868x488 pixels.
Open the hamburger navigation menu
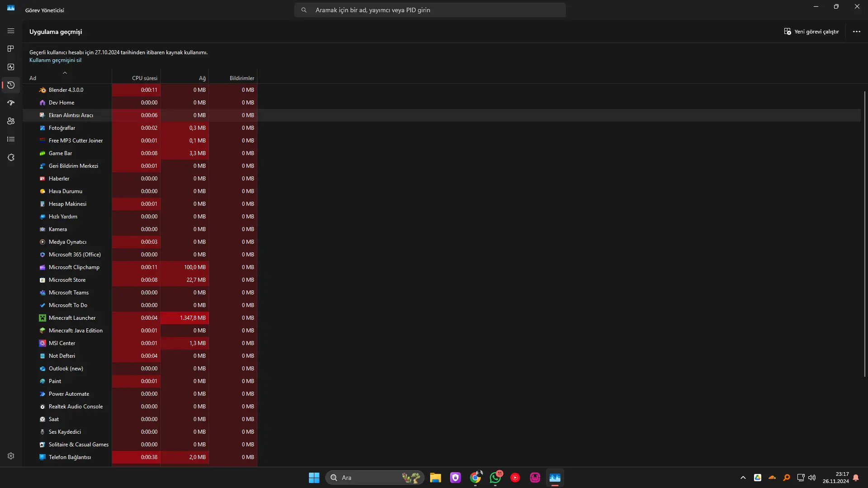coord(11,31)
